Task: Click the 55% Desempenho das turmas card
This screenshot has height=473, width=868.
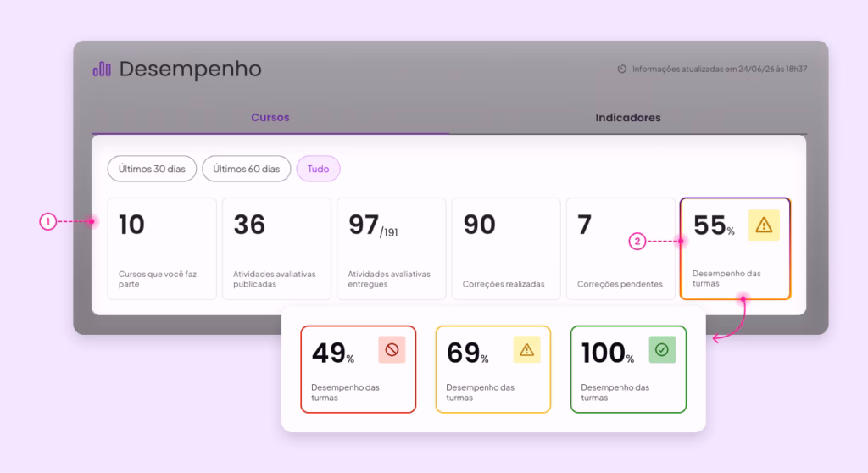Action: pyautogui.click(x=735, y=248)
